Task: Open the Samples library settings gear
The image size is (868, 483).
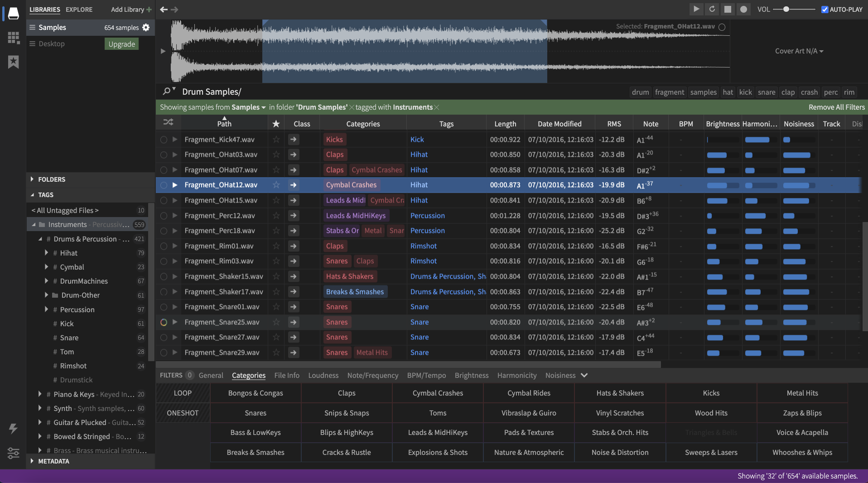Action: [x=146, y=28]
